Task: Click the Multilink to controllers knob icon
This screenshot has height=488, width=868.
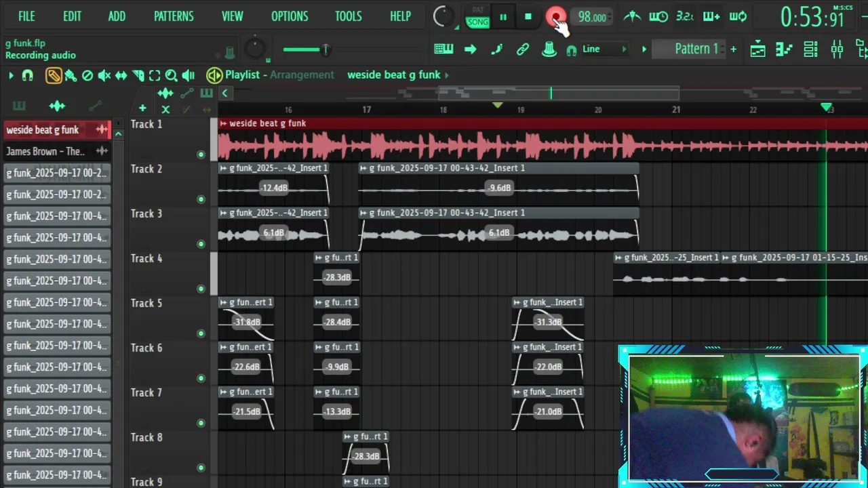Action: [x=549, y=49]
